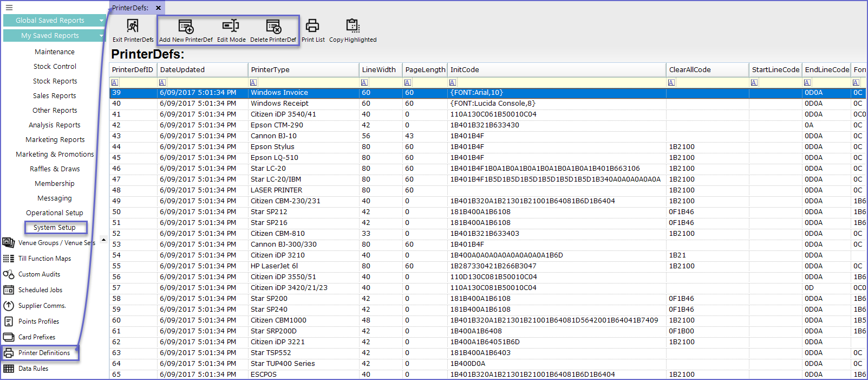Expand the Global Saved Reports dropdown

101,21
